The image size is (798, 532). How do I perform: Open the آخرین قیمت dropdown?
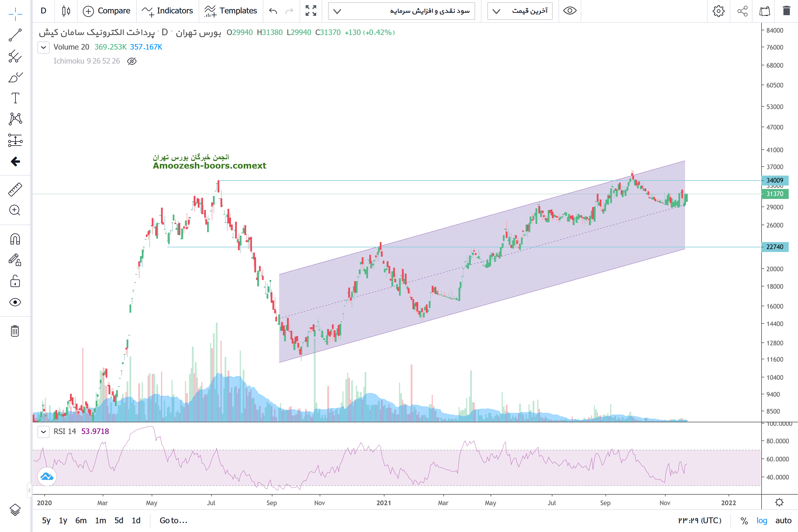pyautogui.click(x=519, y=11)
